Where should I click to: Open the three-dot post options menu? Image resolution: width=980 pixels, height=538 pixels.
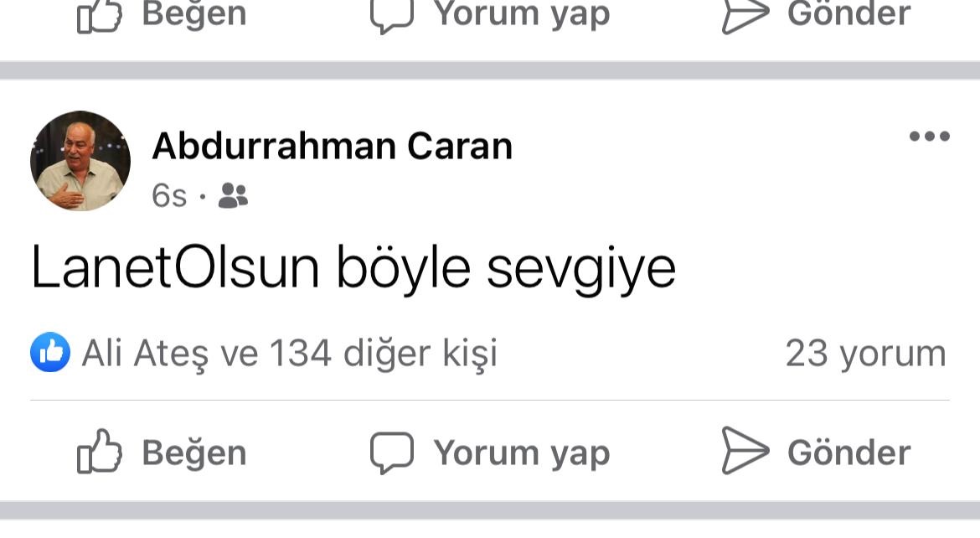(x=930, y=136)
